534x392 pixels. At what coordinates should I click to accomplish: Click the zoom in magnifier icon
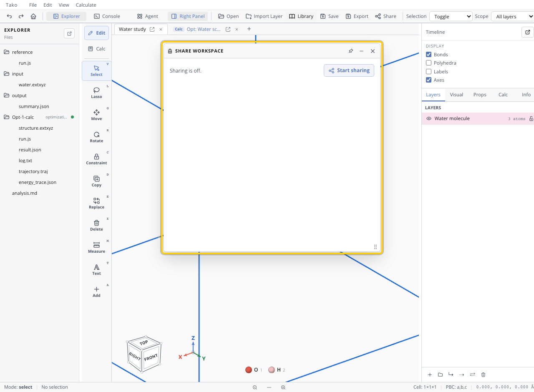tap(283, 387)
